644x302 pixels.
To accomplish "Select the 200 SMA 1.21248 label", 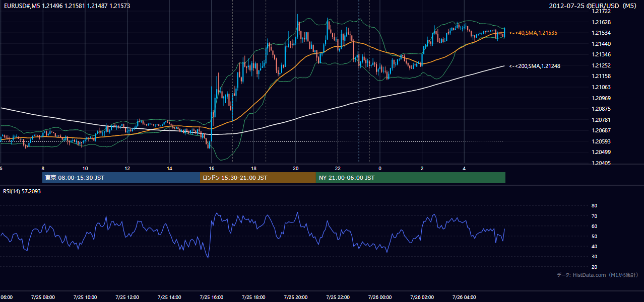I will (x=535, y=66).
